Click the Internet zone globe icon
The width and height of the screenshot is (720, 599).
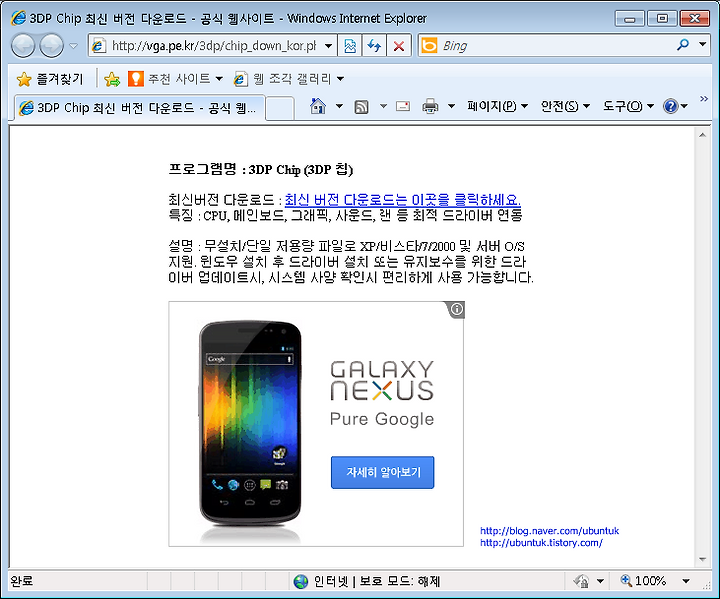[301, 582]
